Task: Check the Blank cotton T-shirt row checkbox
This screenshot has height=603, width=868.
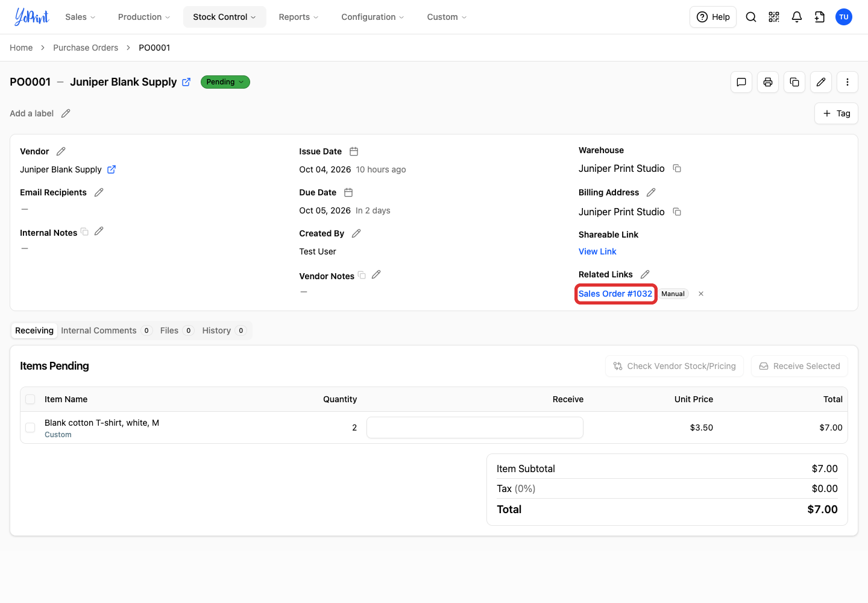Action: 30,428
